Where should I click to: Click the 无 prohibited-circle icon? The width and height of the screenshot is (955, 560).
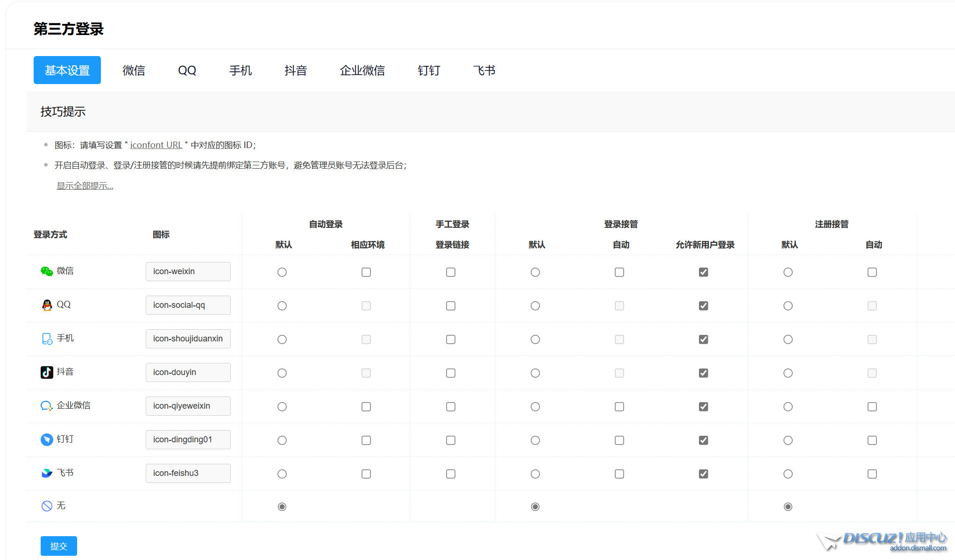click(x=47, y=506)
